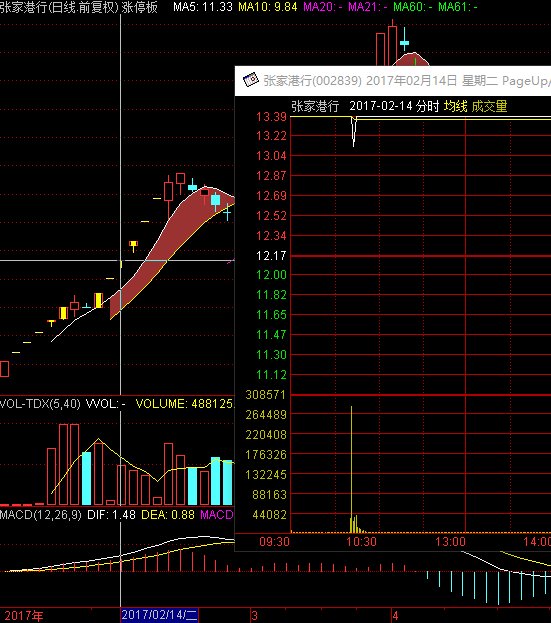The width and height of the screenshot is (551, 623).
Task: Click the 13.39 top price label
Action: coord(271,116)
